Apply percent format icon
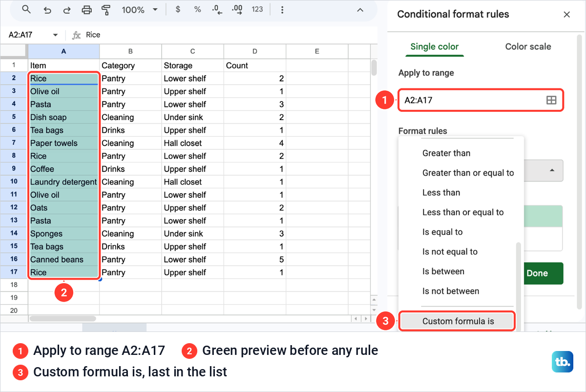The width and height of the screenshot is (586, 392). click(x=197, y=9)
